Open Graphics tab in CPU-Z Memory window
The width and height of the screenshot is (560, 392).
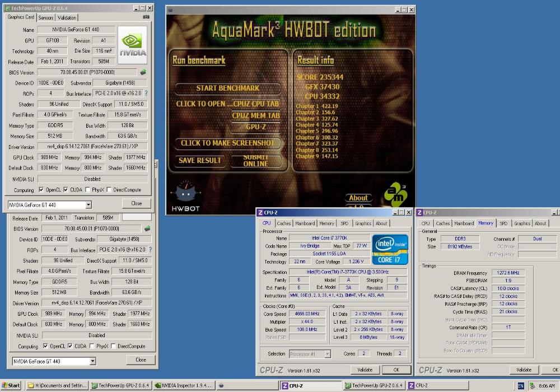522,223
